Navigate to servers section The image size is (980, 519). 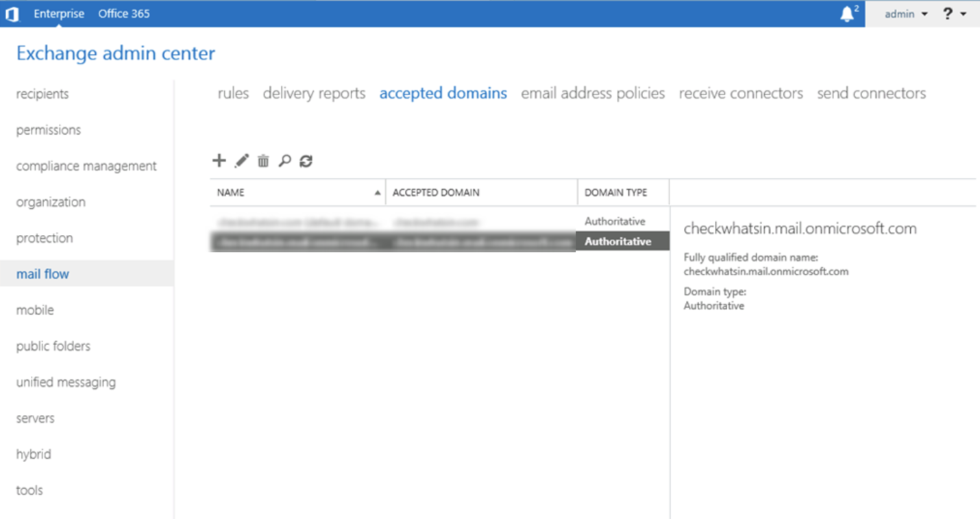click(35, 418)
